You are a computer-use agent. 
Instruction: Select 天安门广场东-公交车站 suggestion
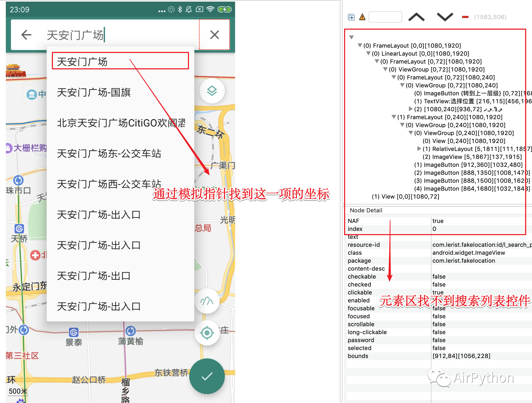tap(120, 154)
